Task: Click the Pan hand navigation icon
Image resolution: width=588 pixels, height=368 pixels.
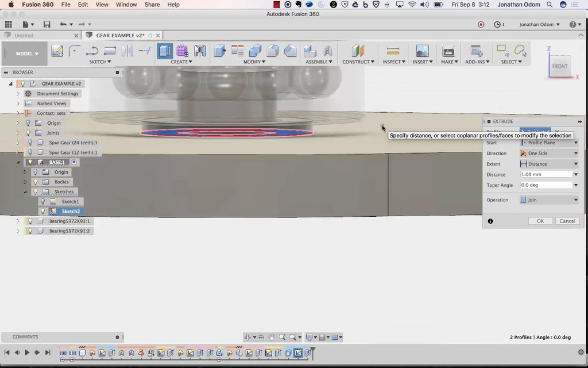Action: point(272,337)
